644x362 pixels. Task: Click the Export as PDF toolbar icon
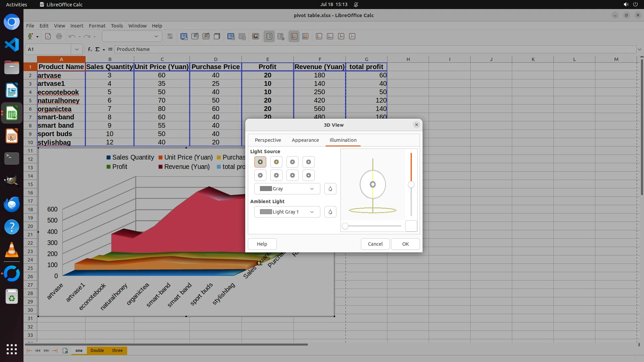(48, 37)
